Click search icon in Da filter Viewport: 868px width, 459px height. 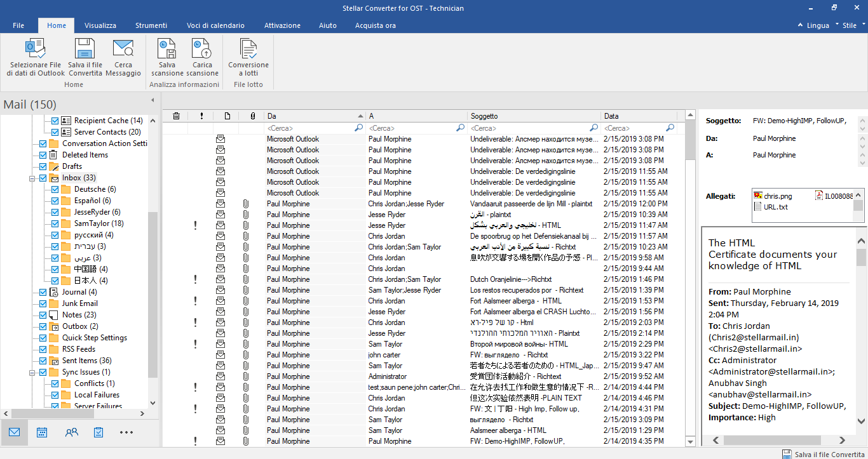tap(358, 128)
